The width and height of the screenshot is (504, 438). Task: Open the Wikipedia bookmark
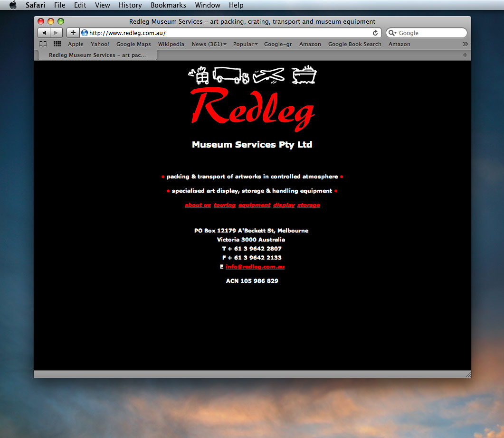(171, 44)
